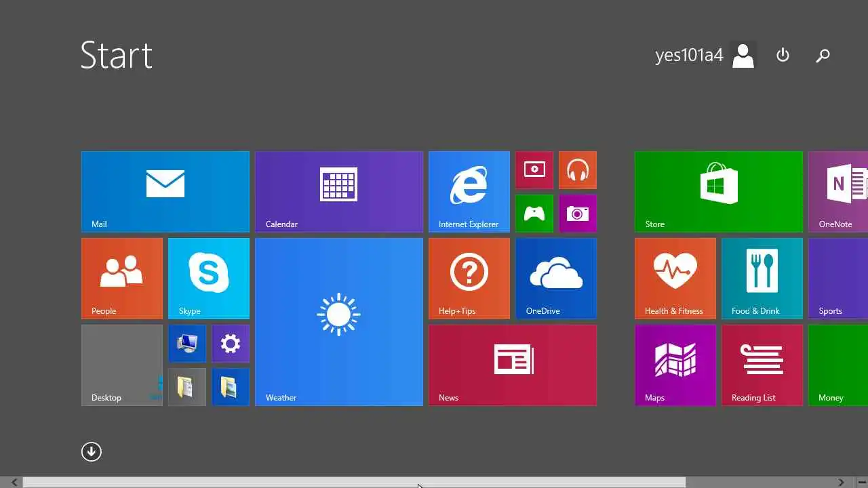Viewport: 868px width, 488px height.
Task: Open the Documents folder small tile
Action: pyautogui.click(x=187, y=387)
